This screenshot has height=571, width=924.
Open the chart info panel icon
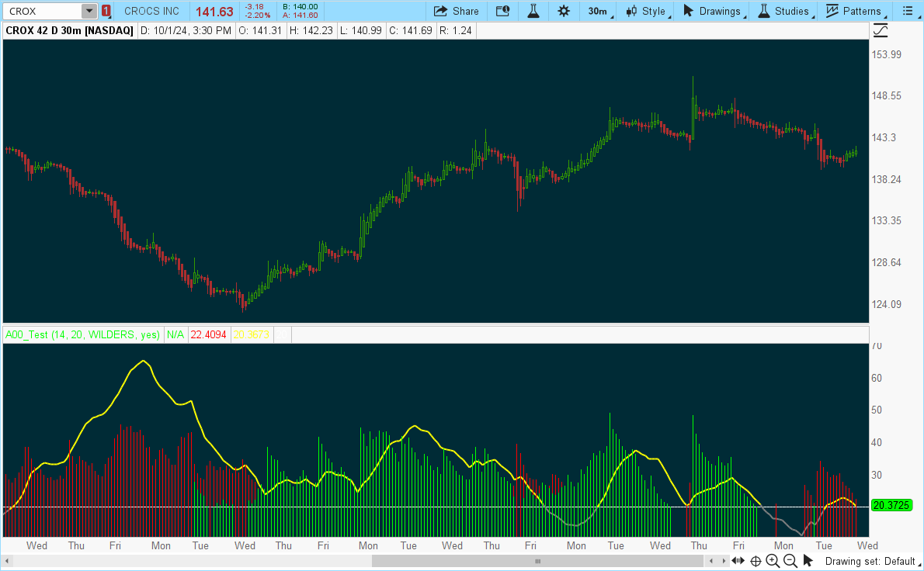(x=502, y=11)
